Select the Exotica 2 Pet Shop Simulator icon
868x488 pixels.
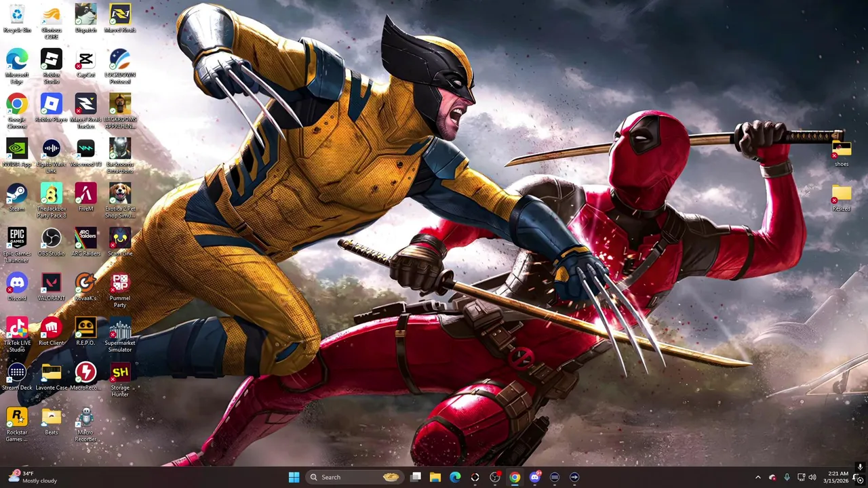pos(120,201)
